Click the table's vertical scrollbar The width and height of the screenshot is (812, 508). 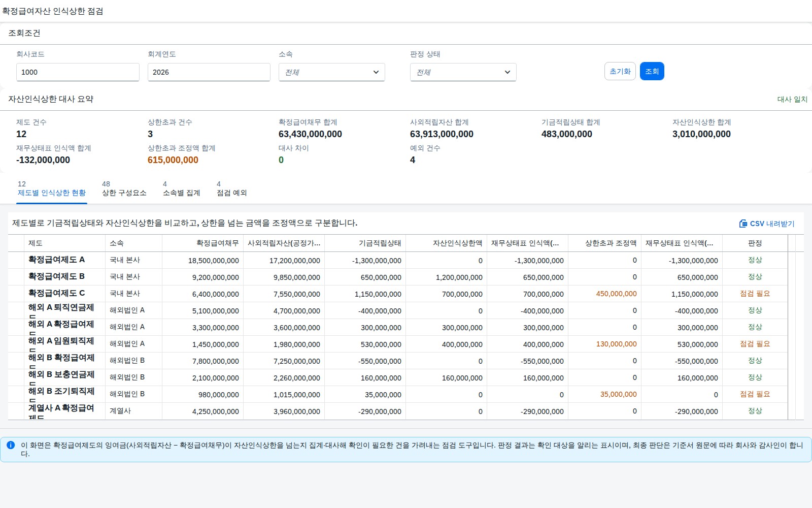pos(792,328)
